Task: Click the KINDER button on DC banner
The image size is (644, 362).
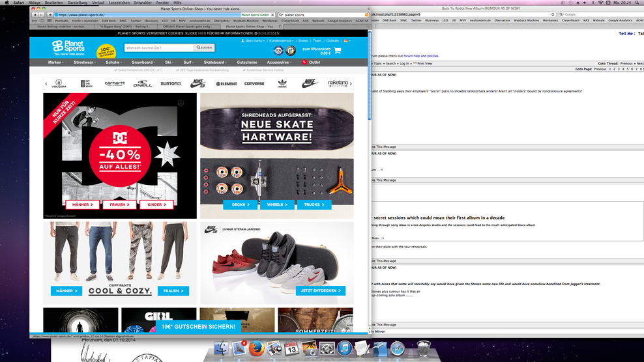Action: 156,204
